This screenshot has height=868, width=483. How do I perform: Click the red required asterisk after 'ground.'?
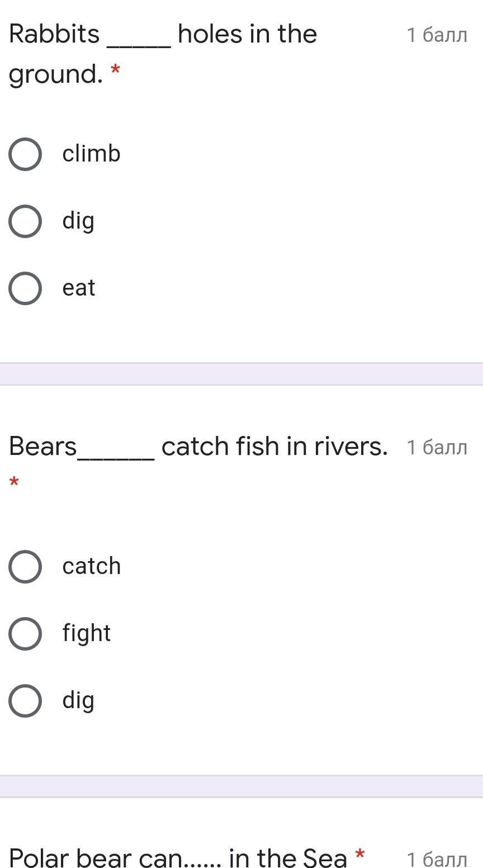(115, 71)
